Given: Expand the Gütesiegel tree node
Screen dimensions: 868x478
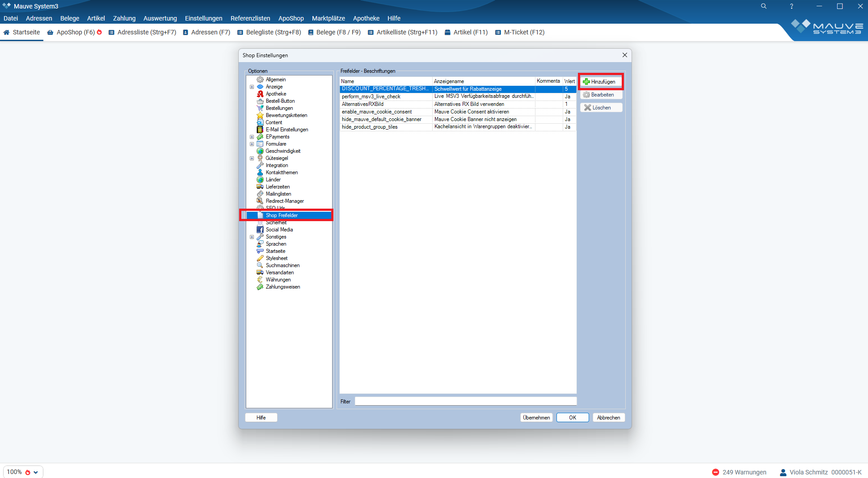Looking at the screenshot, I should click(252, 158).
